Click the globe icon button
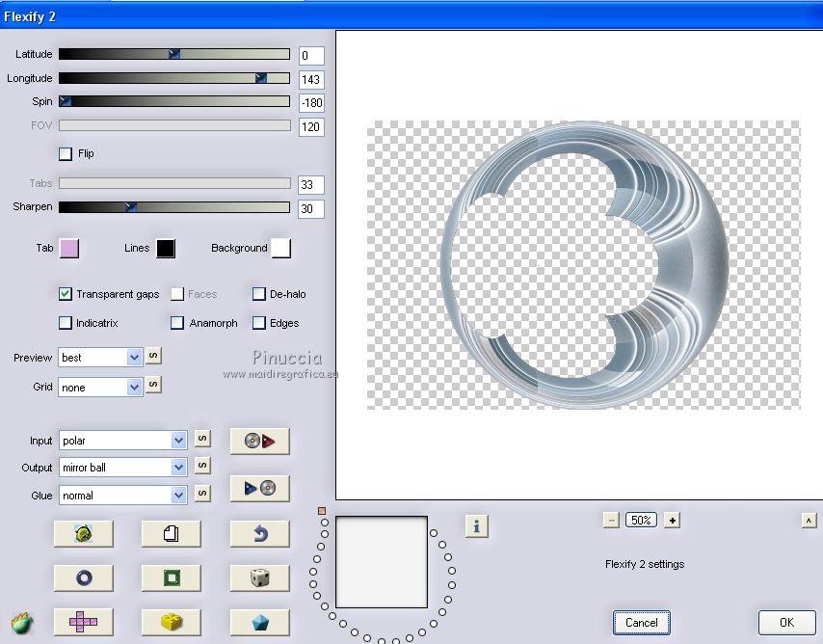Screen dimensions: 823x644 tap(84, 534)
